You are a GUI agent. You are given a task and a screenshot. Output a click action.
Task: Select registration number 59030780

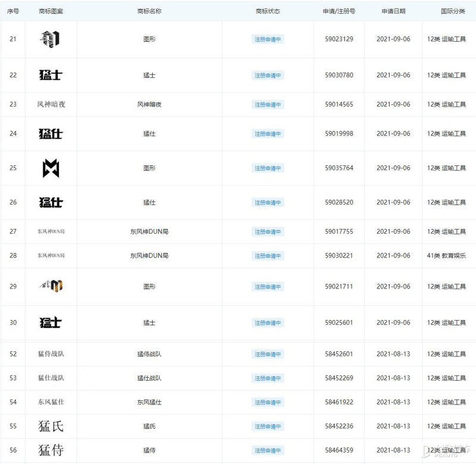(339, 76)
